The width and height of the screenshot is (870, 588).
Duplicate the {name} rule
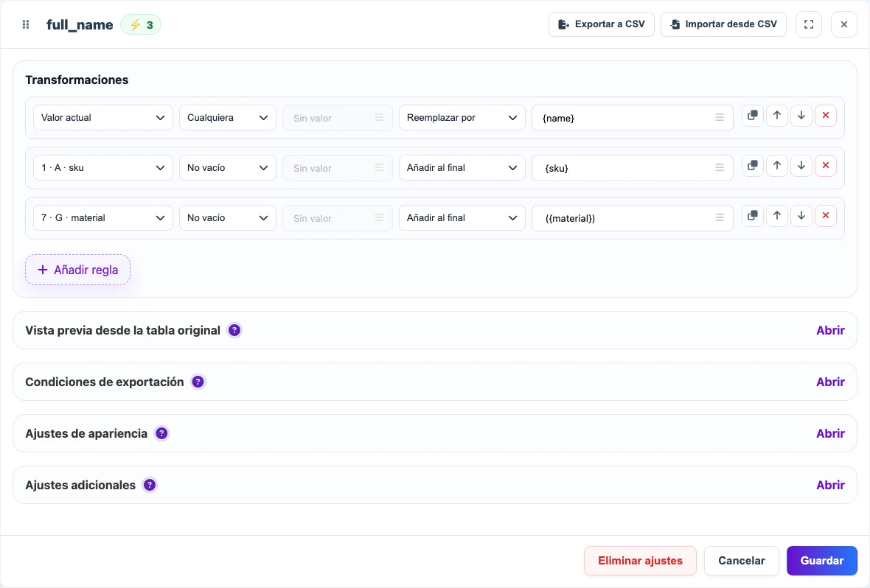[x=752, y=116]
